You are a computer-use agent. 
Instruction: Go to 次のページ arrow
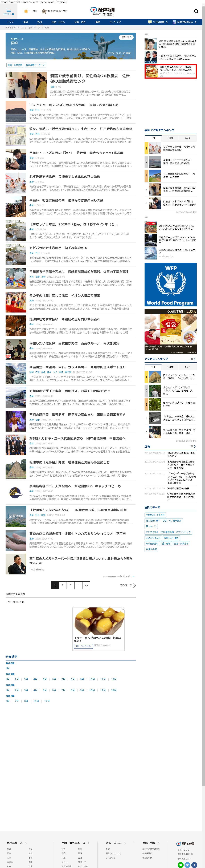[134, 585]
